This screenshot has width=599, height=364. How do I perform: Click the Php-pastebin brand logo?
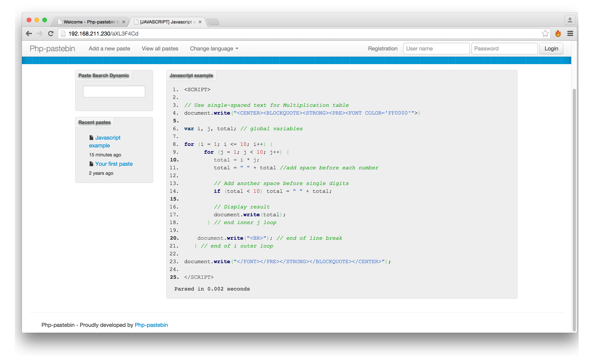(52, 48)
